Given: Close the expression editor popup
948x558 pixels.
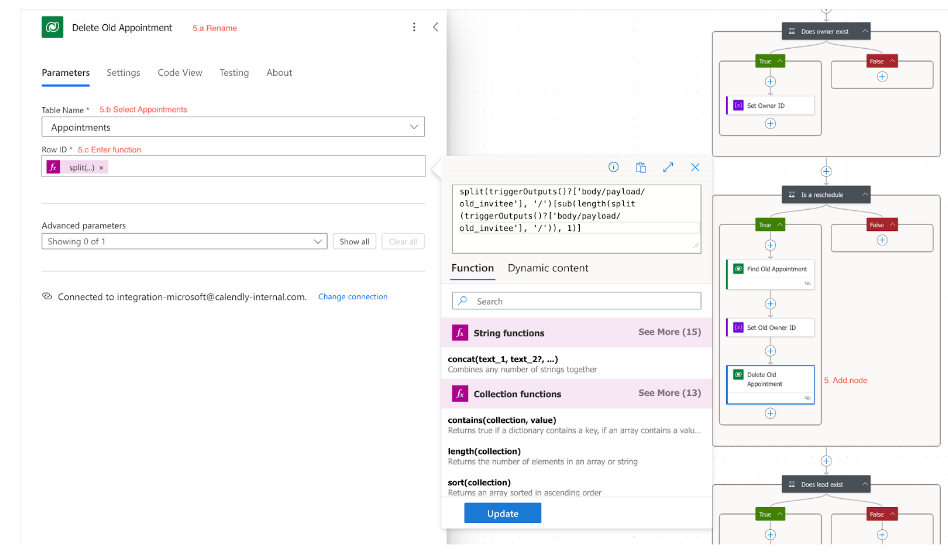Looking at the screenshot, I should (695, 168).
